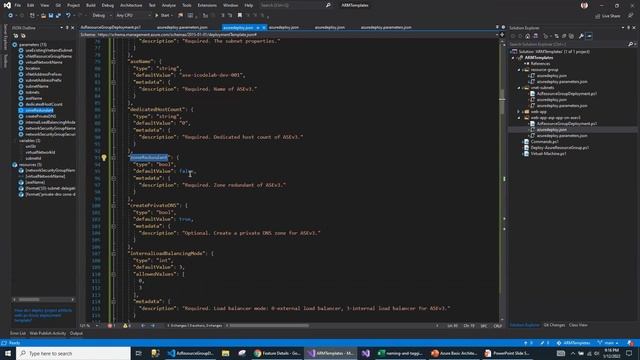Click the Windows taskbar search box

(73, 353)
